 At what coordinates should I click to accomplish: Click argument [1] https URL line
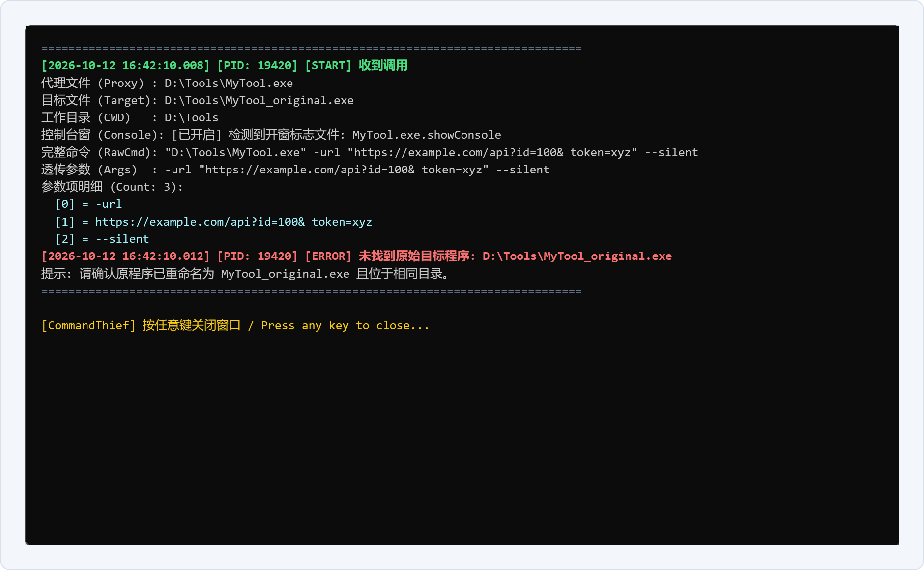[x=213, y=222]
